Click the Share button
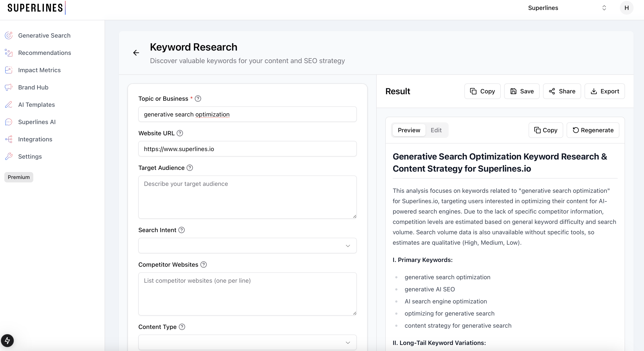The height and width of the screenshot is (351, 644). click(562, 91)
